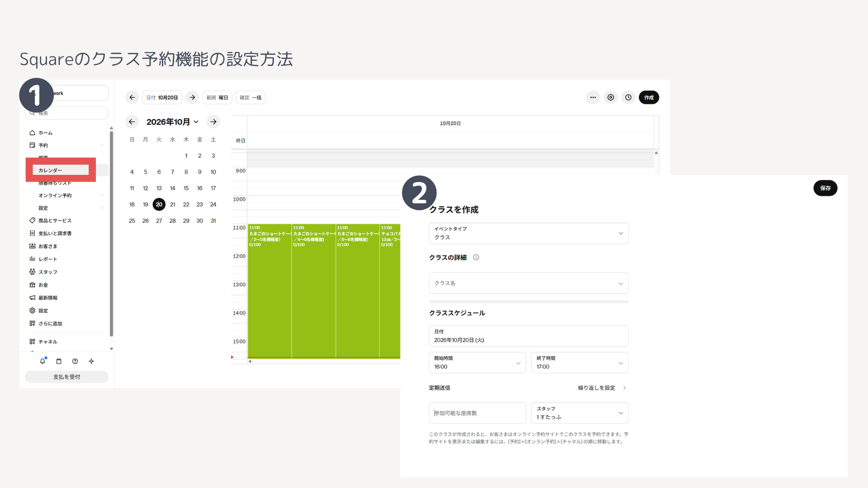
Task: Click the sparkle icon in sidebar footer
Action: [x=91, y=361]
